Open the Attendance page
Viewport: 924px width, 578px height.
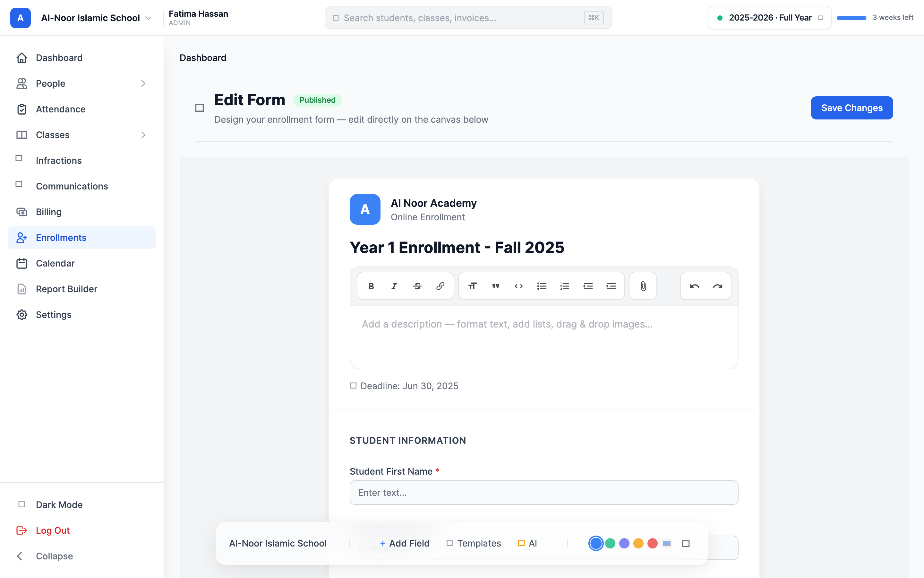tap(82, 109)
